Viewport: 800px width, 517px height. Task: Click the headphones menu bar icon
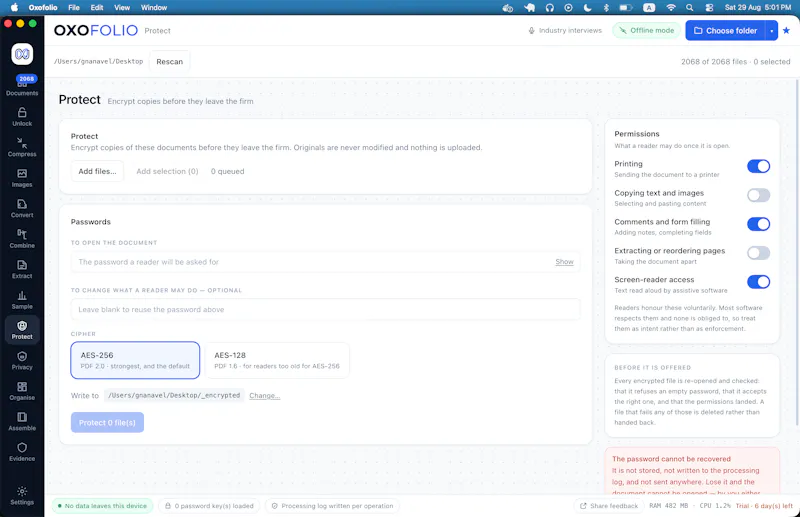point(549,8)
